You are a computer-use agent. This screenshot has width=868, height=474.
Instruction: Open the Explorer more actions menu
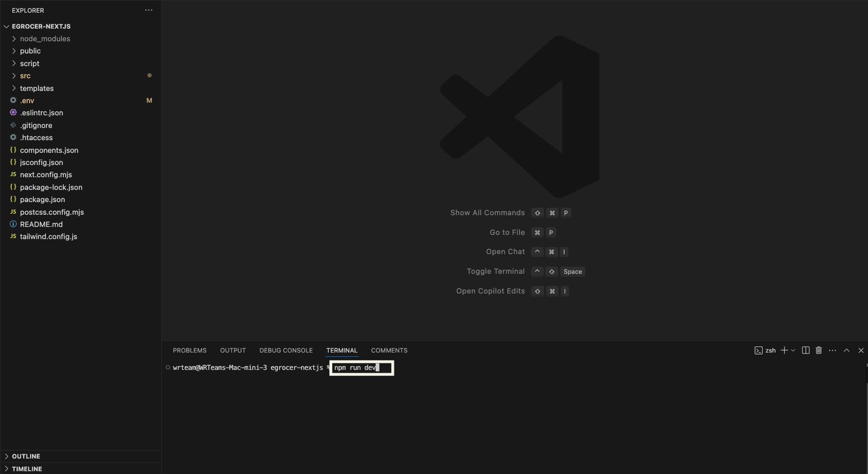(x=149, y=10)
